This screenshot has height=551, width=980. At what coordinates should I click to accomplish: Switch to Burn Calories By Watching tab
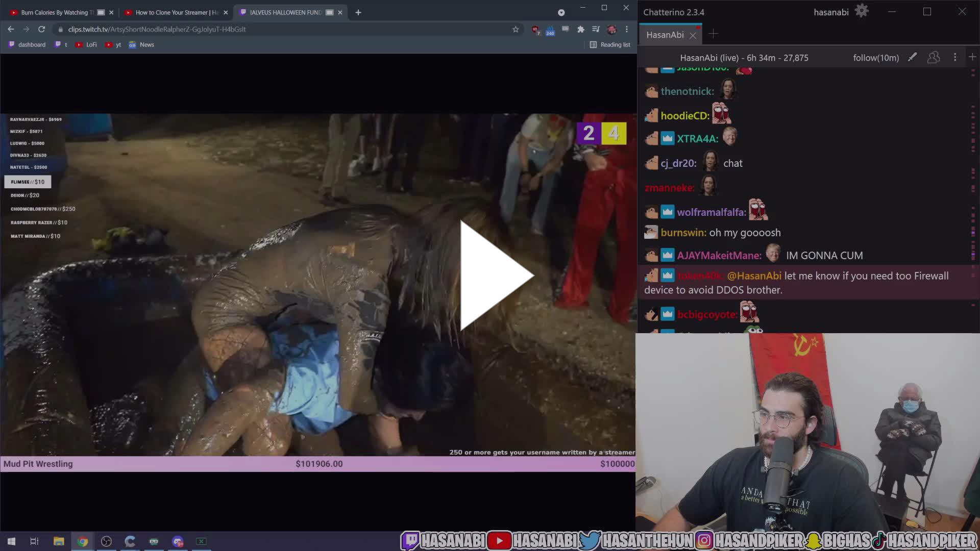[x=57, y=12]
